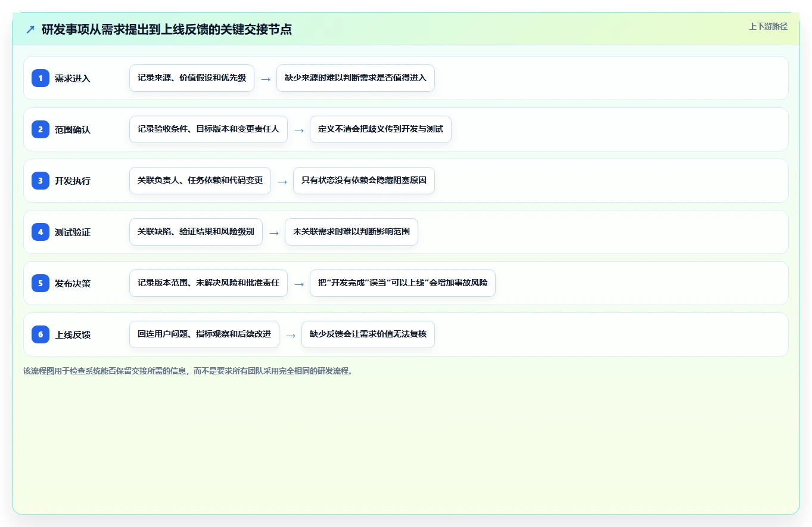The image size is (812, 527).
Task: Select the 把“开发完成”误当“可以上线”会增加事故风险 box
Action: tap(403, 283)
